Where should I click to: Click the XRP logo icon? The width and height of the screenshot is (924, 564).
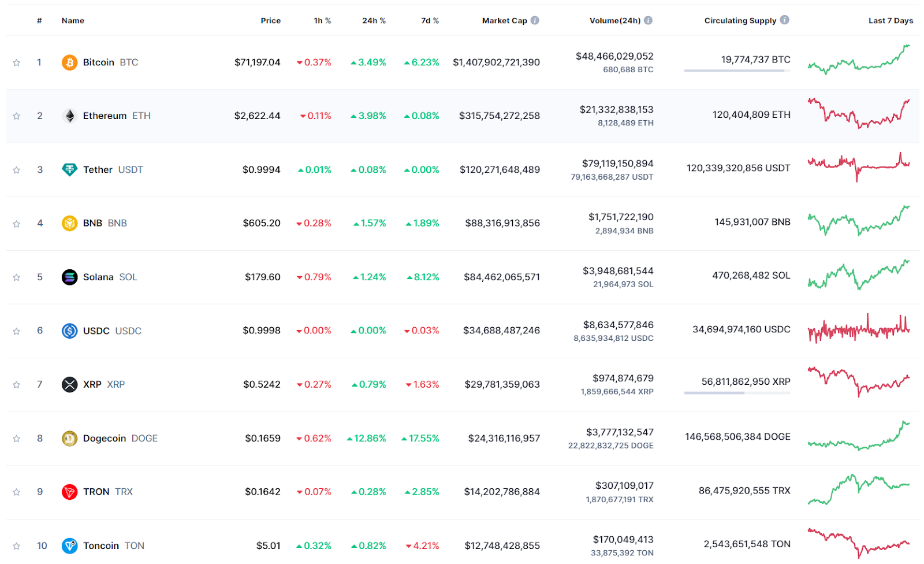[69, 384]
